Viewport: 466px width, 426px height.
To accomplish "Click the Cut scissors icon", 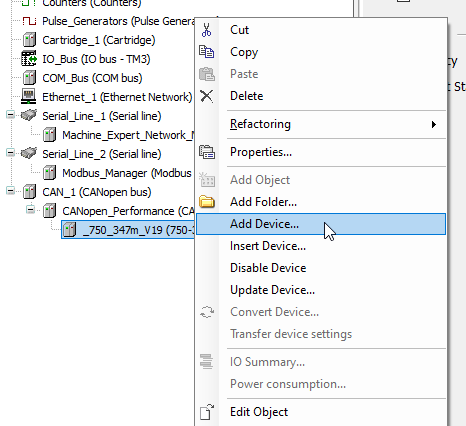I will click(207, 30).
